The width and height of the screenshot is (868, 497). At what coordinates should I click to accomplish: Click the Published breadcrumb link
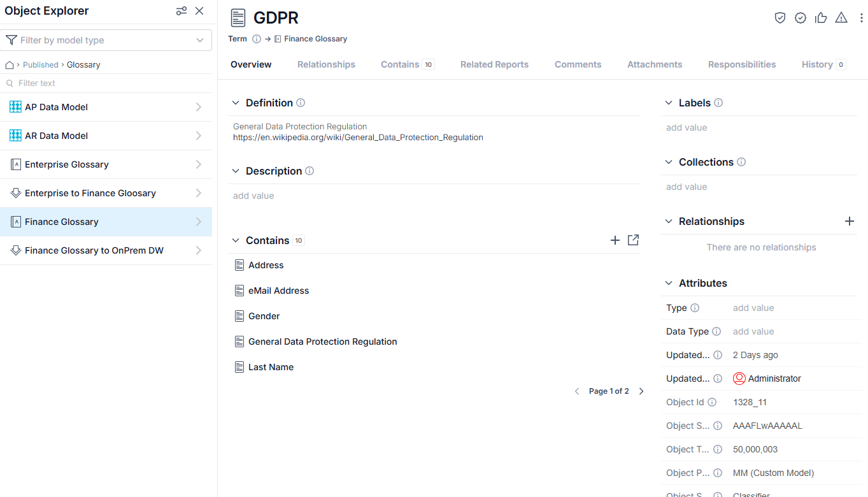(x=41, y=65)
